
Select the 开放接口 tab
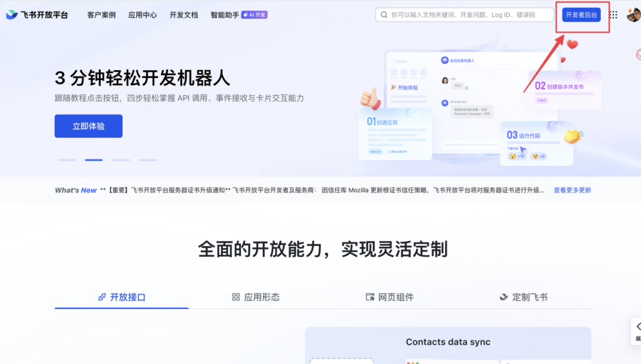click(x=122, y=297)
